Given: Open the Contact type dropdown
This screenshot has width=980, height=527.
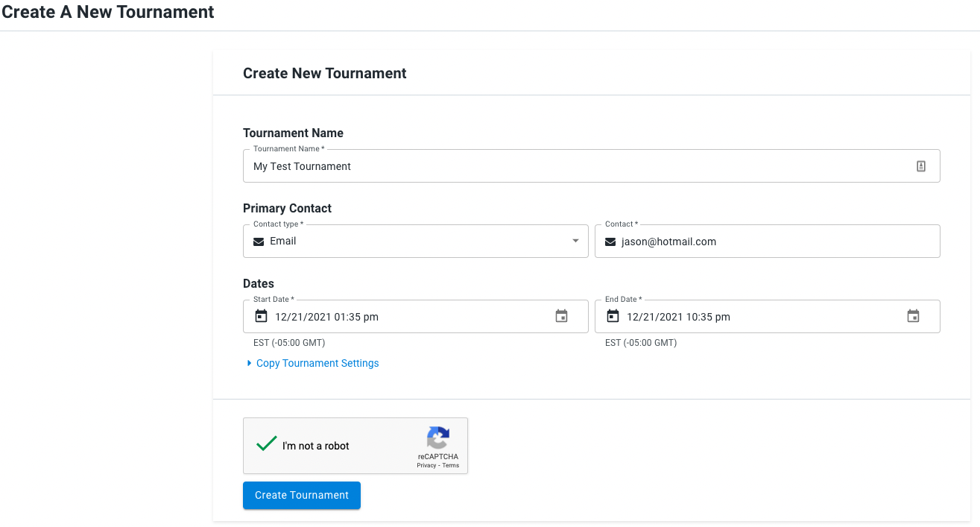Looking at the screenshot, I should click(x=415, y=241).
